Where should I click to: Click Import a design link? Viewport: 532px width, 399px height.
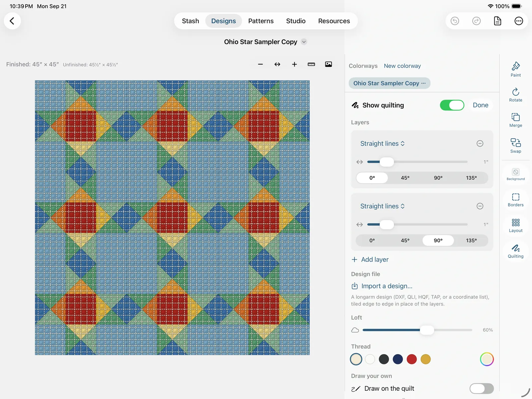coord(382,286)
